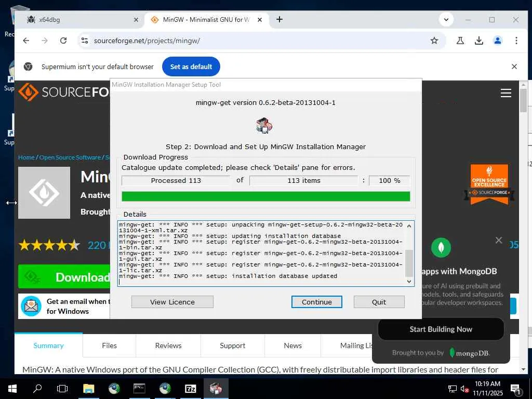Image resolution: width=532 pixels, height=399 pixels.
Task: Open File Explorer from taskbar
Action: (x=88, y=389)
